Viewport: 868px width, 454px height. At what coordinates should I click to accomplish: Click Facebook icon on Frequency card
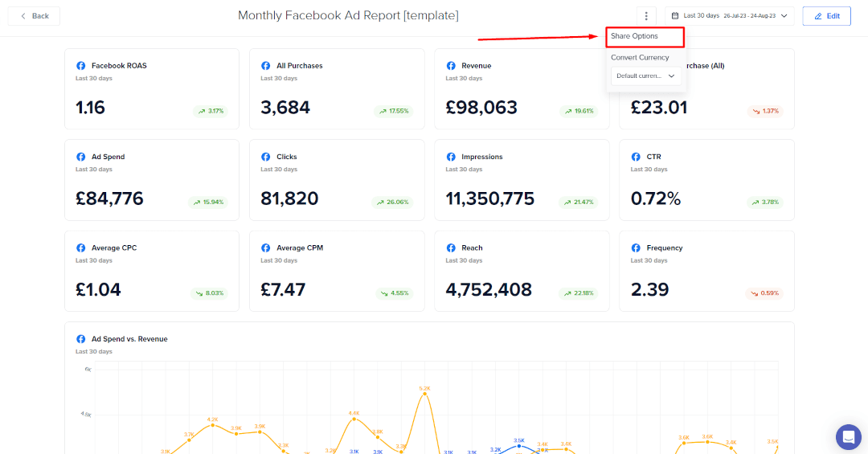click(x=636, y=248)
